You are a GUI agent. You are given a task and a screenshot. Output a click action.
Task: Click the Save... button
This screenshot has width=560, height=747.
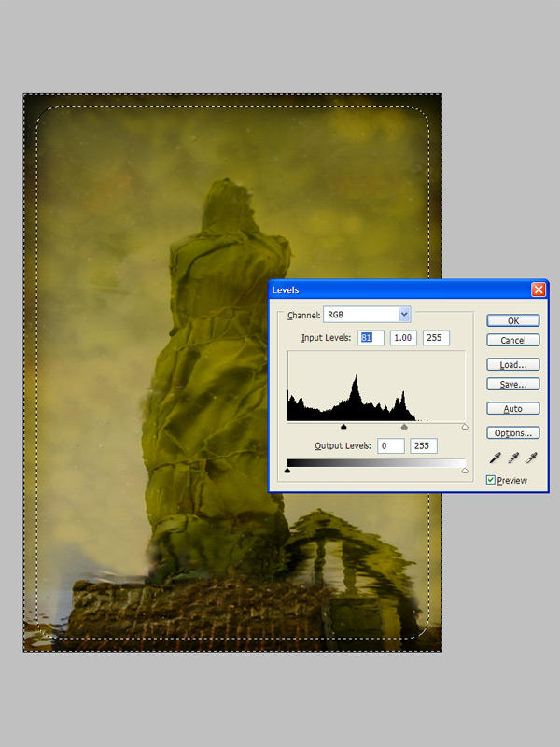[x=512, y=384]
